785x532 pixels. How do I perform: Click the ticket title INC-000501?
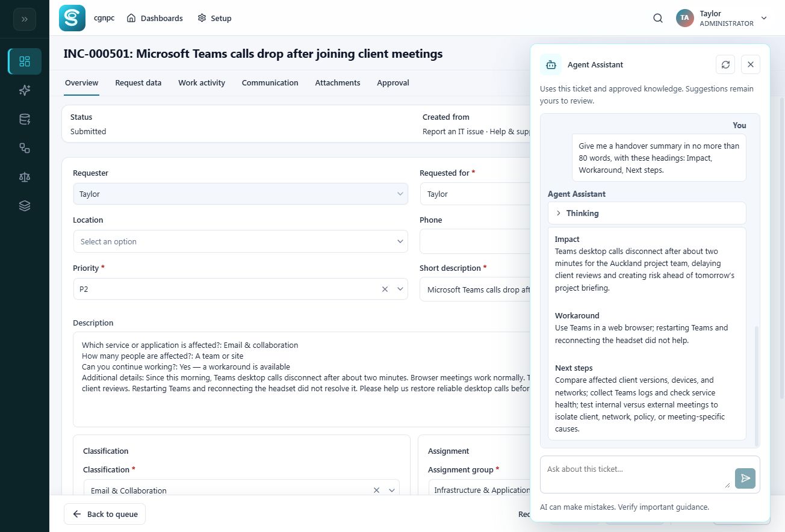pyautogui.click(x=253, y=54)
